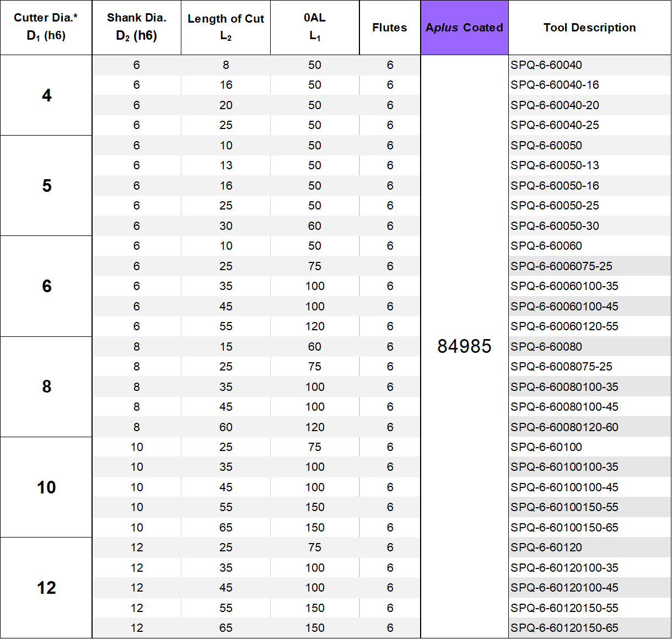Select the Tool Description column header

click(589, 28)
